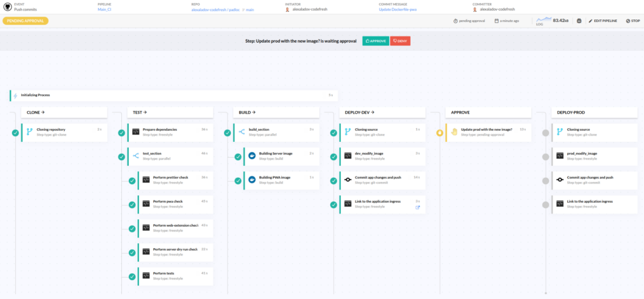644x299 pixels.
Task: Click yellow pending status circle on approval step
Action: 440,133
